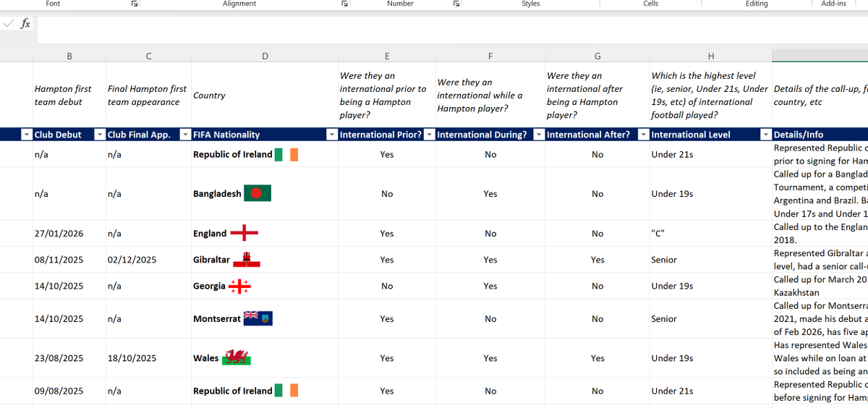Image resolution: width=868 pixels, height=411 pixels.
Task: Click the italic 'Country' heading cell
Action: tap(265, 95)
